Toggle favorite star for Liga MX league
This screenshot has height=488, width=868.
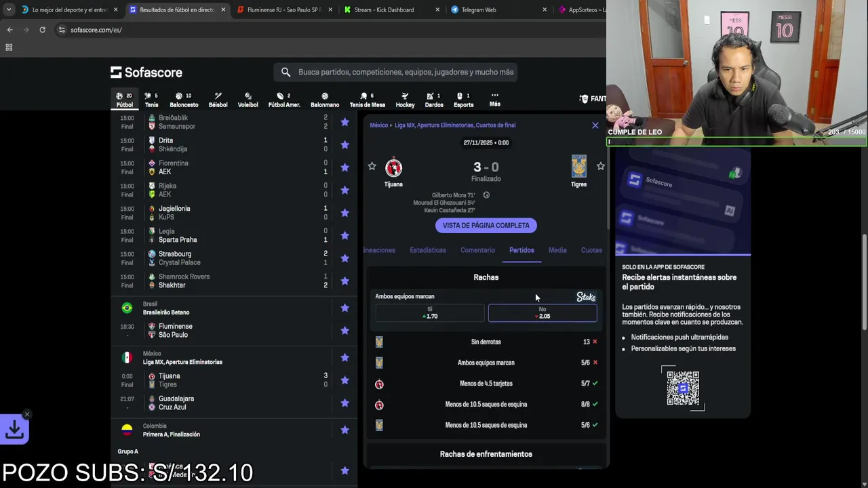(x=344, y=357)
